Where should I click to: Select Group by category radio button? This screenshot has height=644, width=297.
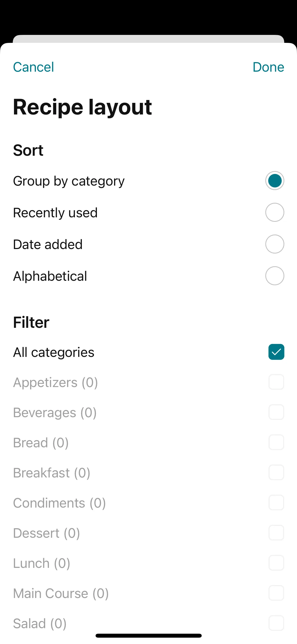(x=275, y=181)
